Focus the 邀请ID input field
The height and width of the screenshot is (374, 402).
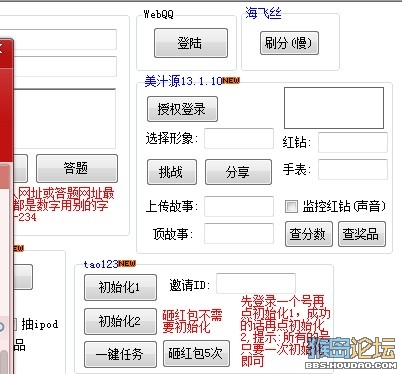point(256,284)
